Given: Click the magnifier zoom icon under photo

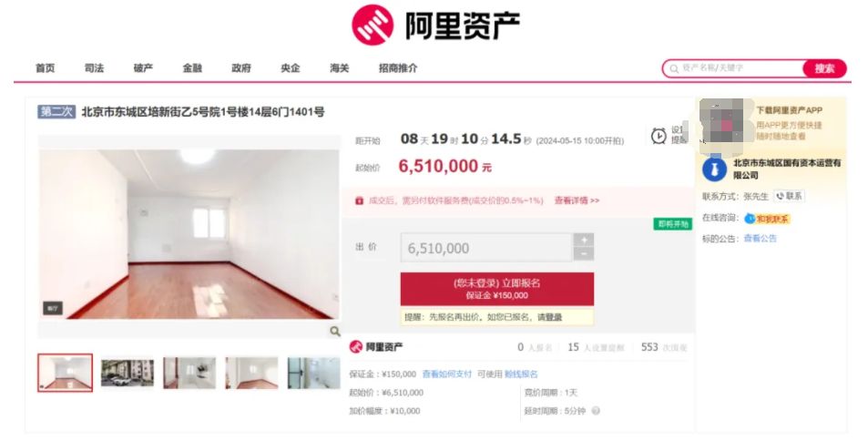Looking at the screenshot, I should (335, 332).
